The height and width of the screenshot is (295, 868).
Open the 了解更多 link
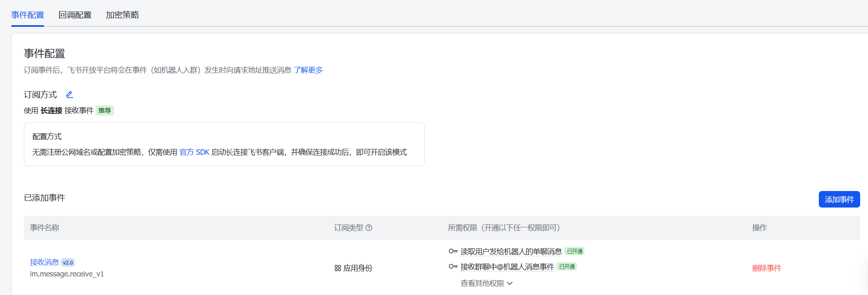(308, 70)
